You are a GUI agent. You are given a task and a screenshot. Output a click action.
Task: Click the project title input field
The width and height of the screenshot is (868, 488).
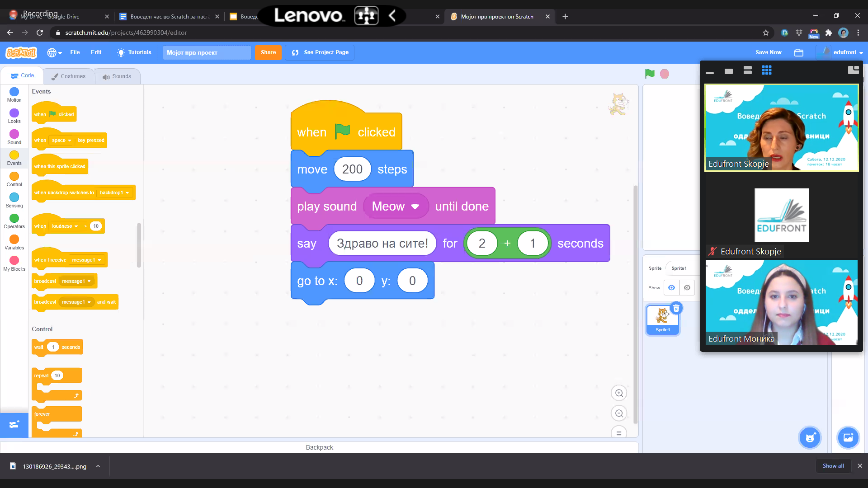point(207,52)
